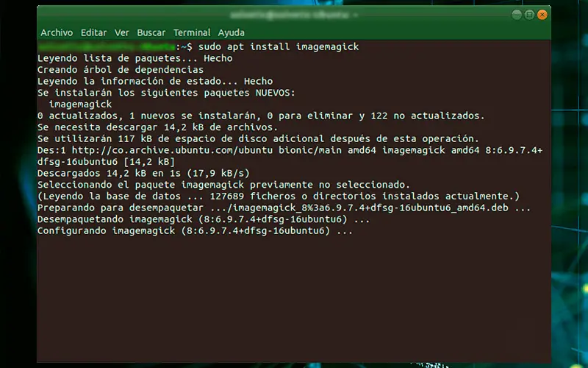Image resolution: width=588 pixels, height=368 pixels.
Task: Click the line 'Creando árbol de dependencias'
Action: 121,70
